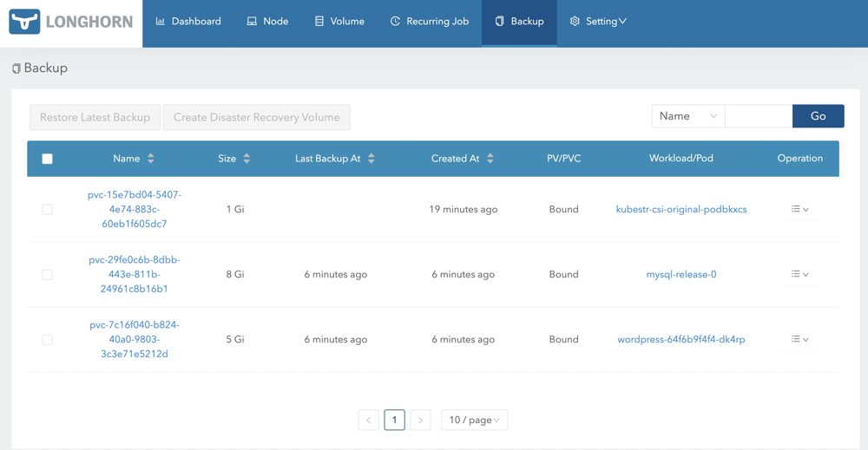The image size is (868, 450).
Task: Open kubestr-csi-original-podbkxcs workload link
Action: [681, 210]
